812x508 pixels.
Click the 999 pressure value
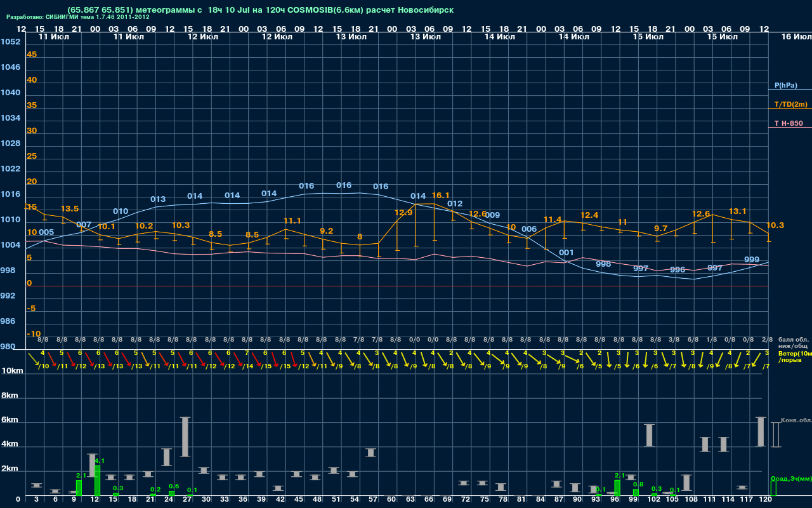pyautogui.click(x=752, y=260)
